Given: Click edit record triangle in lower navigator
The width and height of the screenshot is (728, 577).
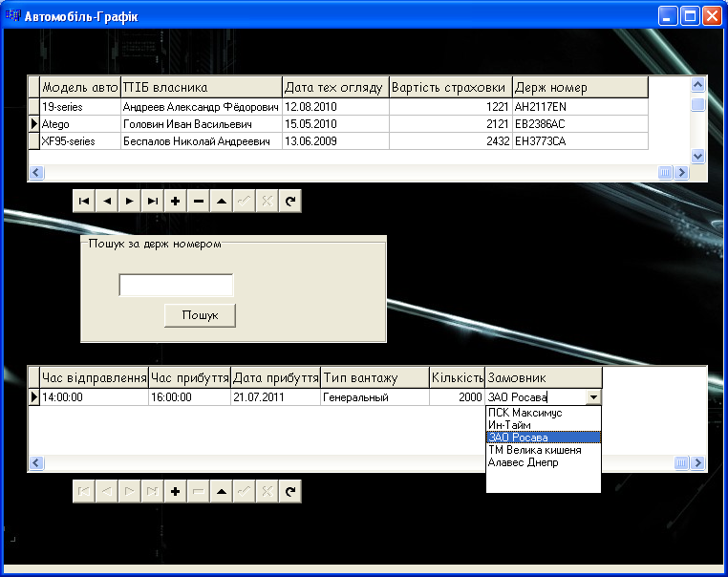Looking at the screenshot, I should click(x=222, y=491).
